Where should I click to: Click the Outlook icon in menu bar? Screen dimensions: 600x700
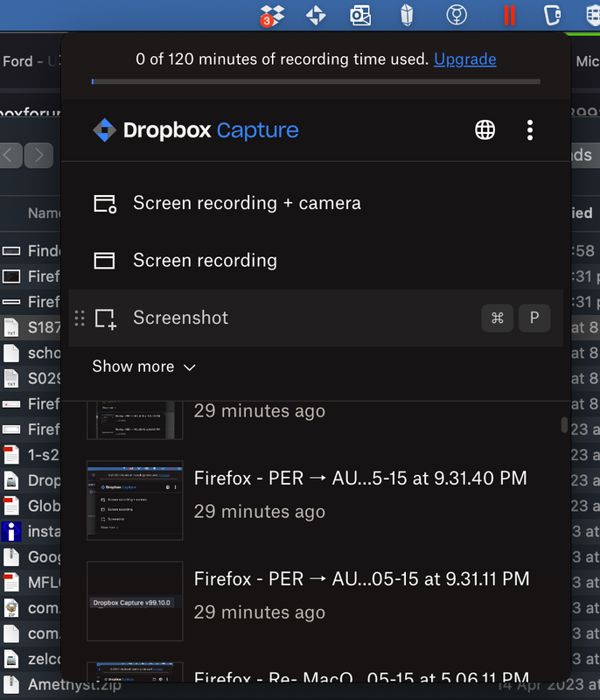click(359, 15)
